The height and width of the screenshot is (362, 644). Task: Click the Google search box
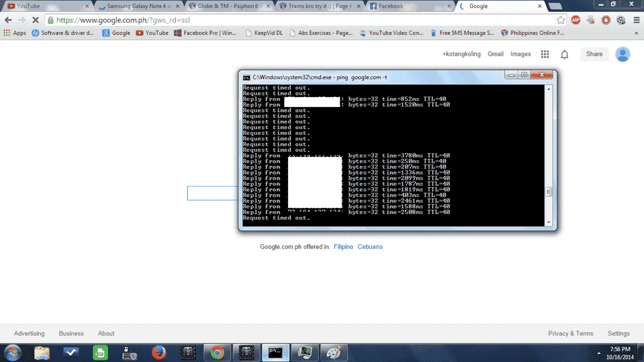pyautogui.click(x=213, y=193)
